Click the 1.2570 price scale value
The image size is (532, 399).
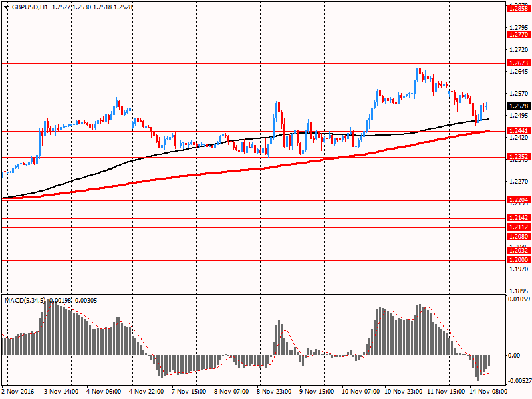tap(519, 93)
